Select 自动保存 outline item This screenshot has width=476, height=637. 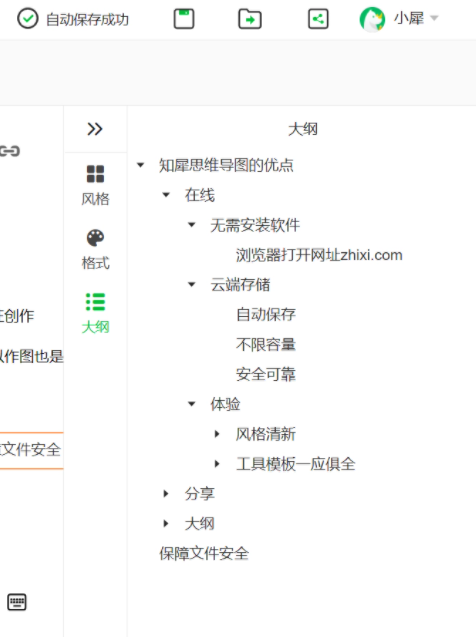tap(266, 314)
